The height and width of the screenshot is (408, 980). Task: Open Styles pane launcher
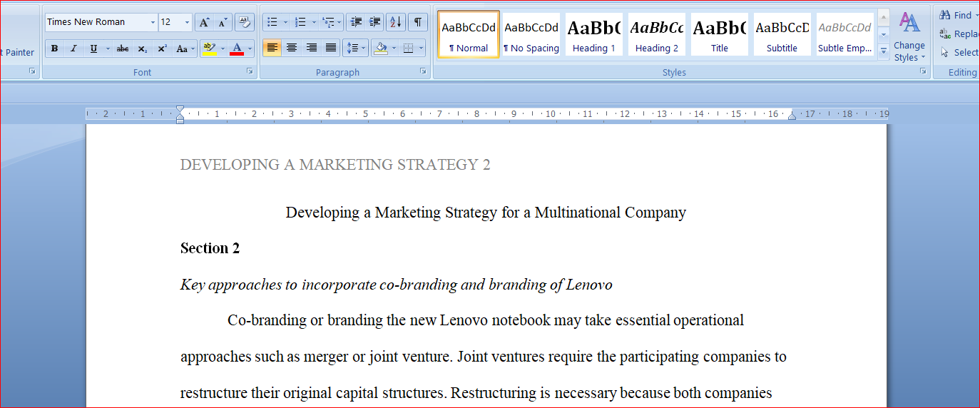pyautogui.click(x=923, y=71)
